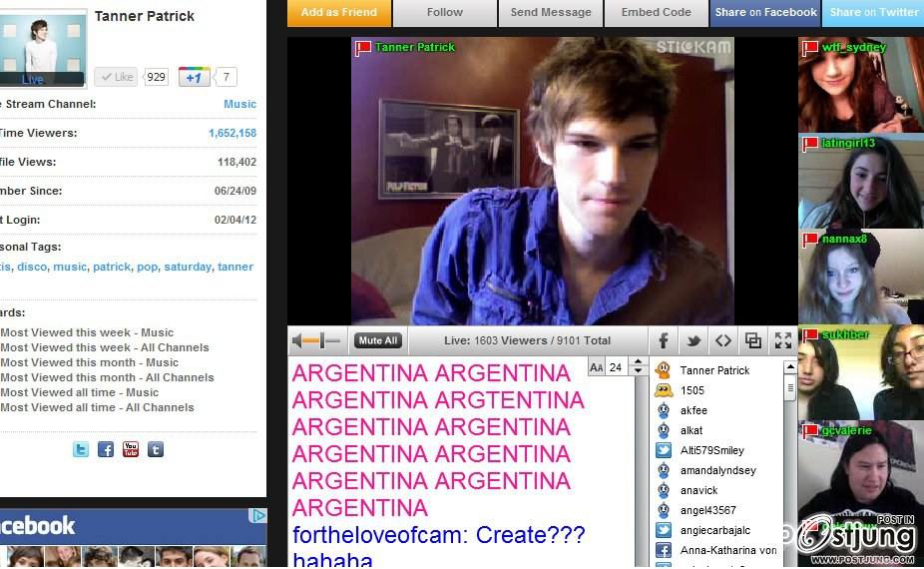This screenshot has width=924, height=569.
Task: Select user anavick in viewer list
Action: point(698,490)
